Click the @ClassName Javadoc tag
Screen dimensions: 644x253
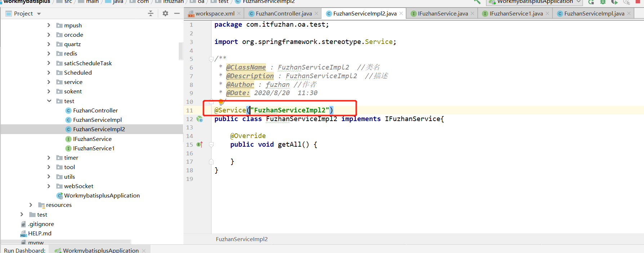[x=246, y=67]
